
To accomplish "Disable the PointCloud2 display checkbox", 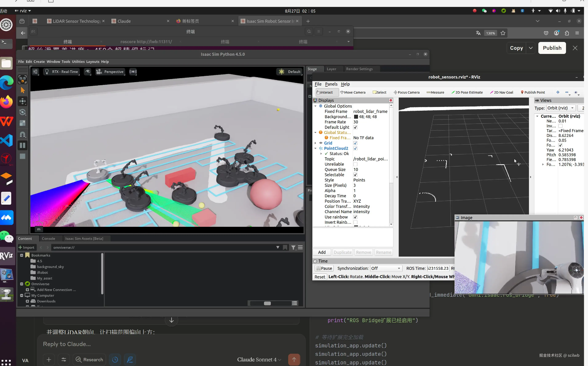I will [x=355, y=148].
